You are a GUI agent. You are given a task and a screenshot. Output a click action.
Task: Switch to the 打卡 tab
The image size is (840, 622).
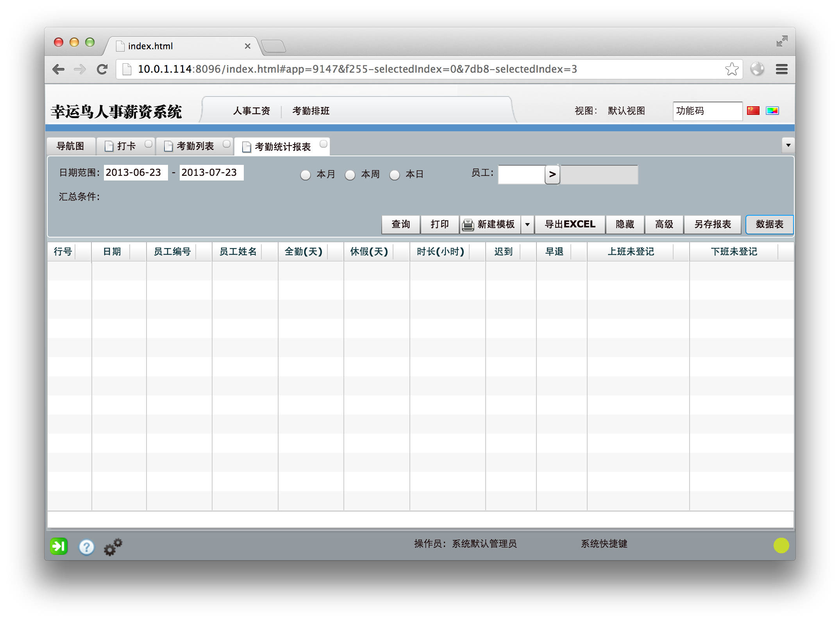click(126, 146)
